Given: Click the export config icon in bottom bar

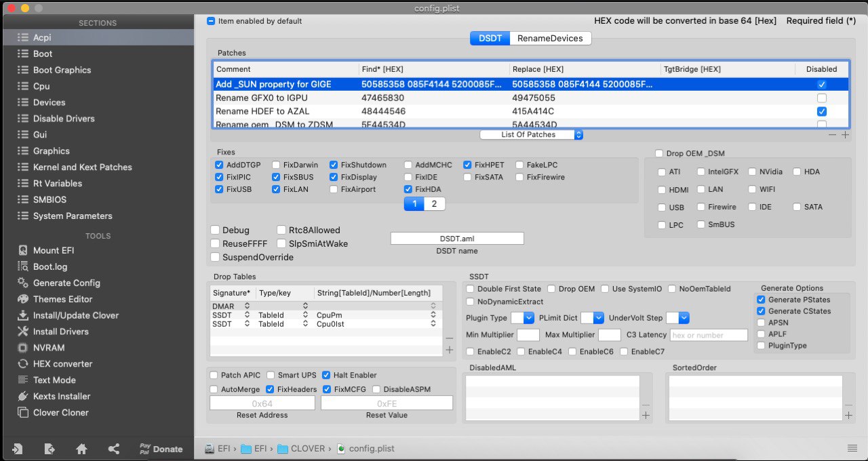Looking at the screenshot, I should click(50, 449).
